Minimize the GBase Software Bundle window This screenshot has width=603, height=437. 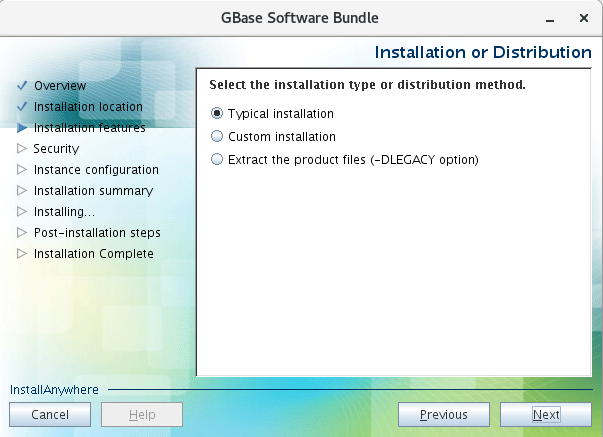(x=550, y=18)
